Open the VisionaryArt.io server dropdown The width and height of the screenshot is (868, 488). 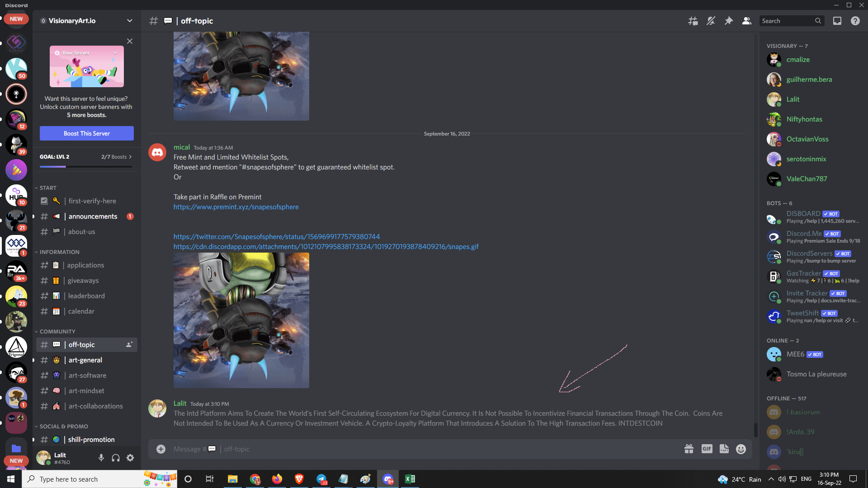(x=86, y=21)
